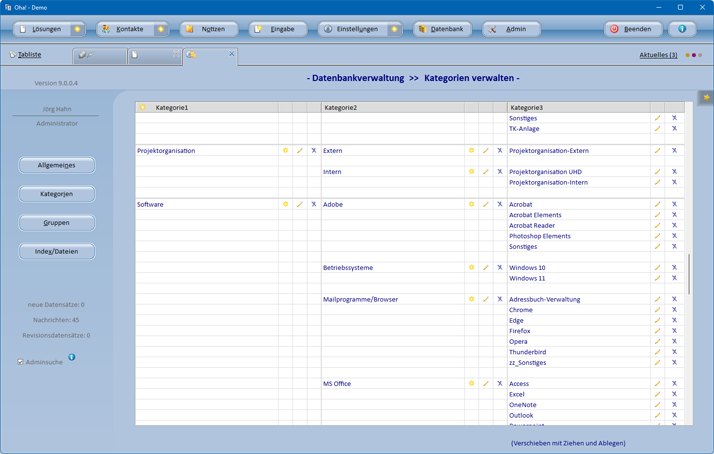Switch to the Tabliste tab
This screenshot has height=454, width=714.
[26, 55]
